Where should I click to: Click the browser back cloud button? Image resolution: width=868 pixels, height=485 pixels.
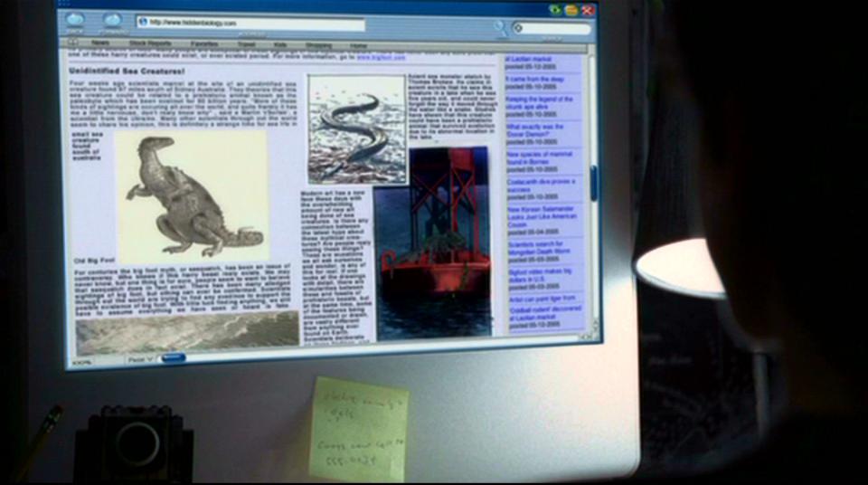click(75, 19)
